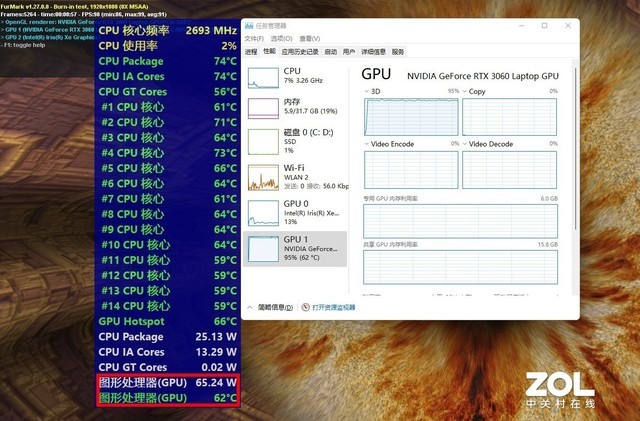The width and height of the screenshot is (640, 421).
Task: Click the Task Manager vertical scrollbar
Action: pyautogui.click(x=576, y=148)
